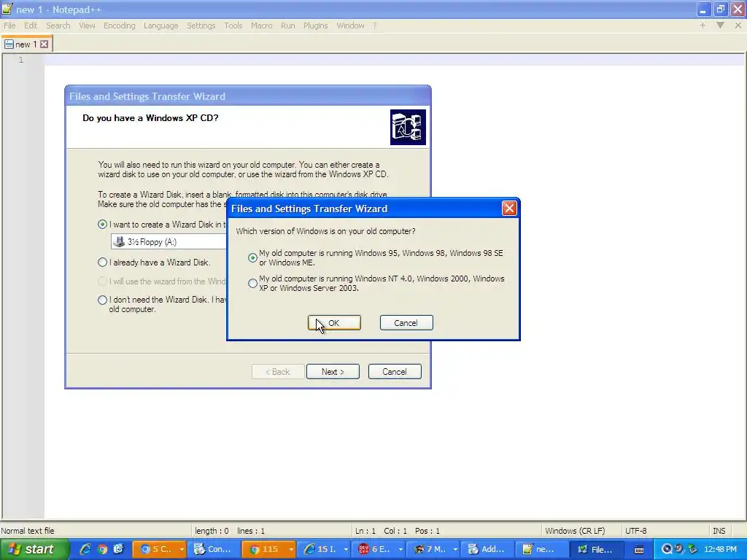Open the Encoding menu in Notepad++

coord(119,26)
